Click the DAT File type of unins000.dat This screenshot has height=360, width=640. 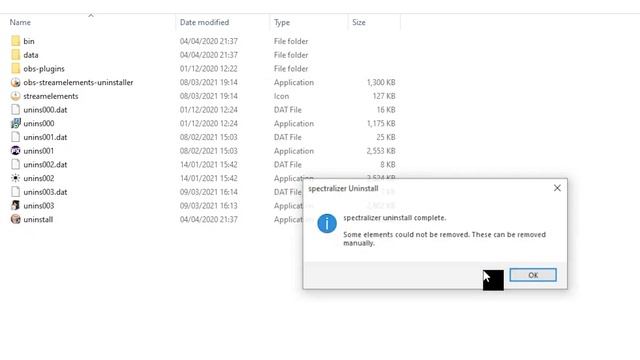287,110
